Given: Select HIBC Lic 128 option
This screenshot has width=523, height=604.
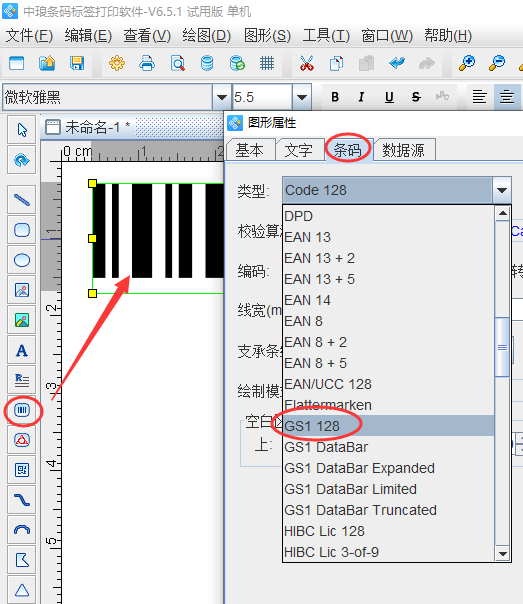Looking at the screenshot, I should (x=389, y=531).
